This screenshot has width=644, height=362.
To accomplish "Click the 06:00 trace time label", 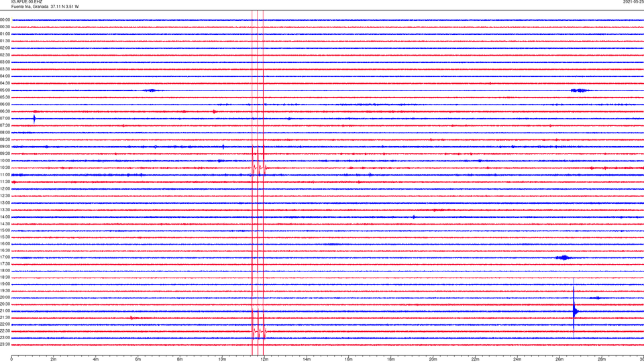I will tap(5, 105).
